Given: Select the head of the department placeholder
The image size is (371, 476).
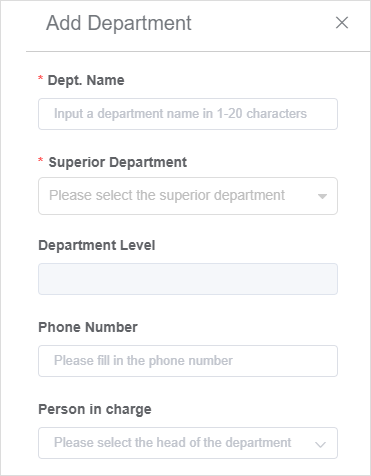Looking at the screenshot, I should point(173,443).
